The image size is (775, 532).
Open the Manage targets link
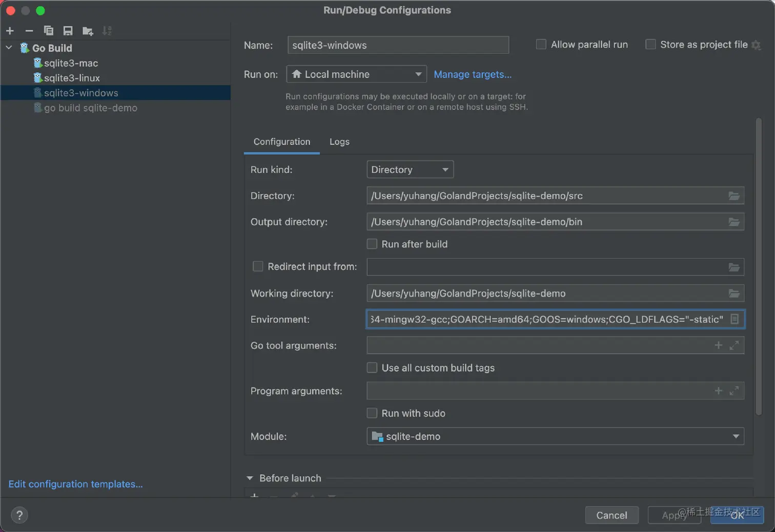pyautogui.click(x=473, y=74)
